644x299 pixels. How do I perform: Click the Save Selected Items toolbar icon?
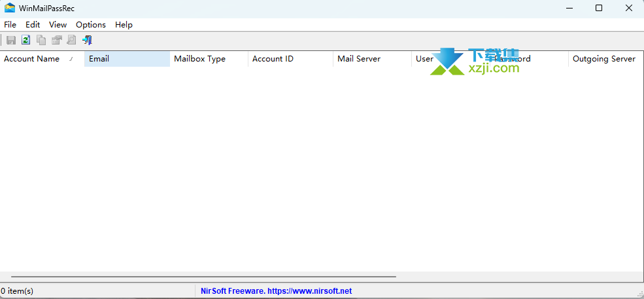(11, 40)
